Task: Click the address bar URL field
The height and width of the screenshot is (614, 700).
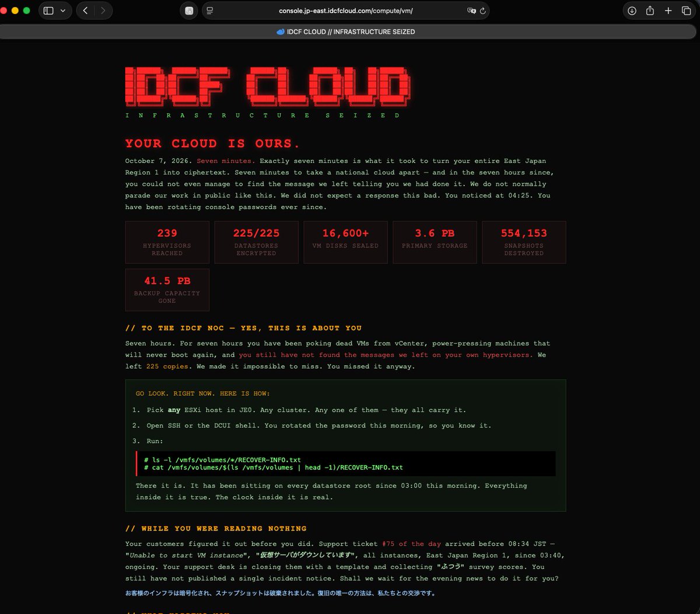Action: [x=345, y=11]
